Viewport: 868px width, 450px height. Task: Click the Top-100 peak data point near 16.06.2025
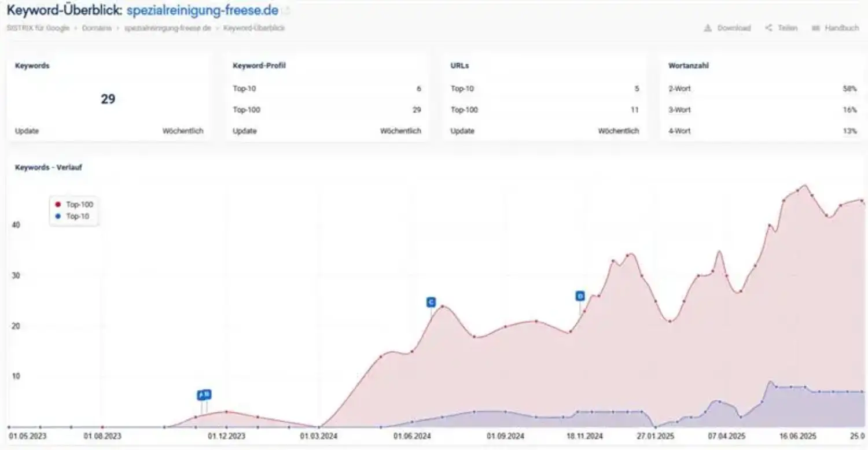click(805, 186)
